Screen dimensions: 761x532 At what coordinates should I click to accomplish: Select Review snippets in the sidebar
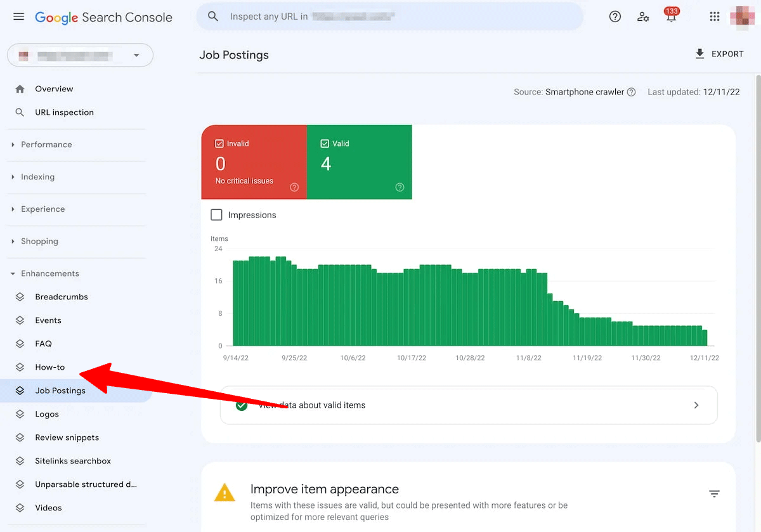pyautogui.click(x=67, y=438)
